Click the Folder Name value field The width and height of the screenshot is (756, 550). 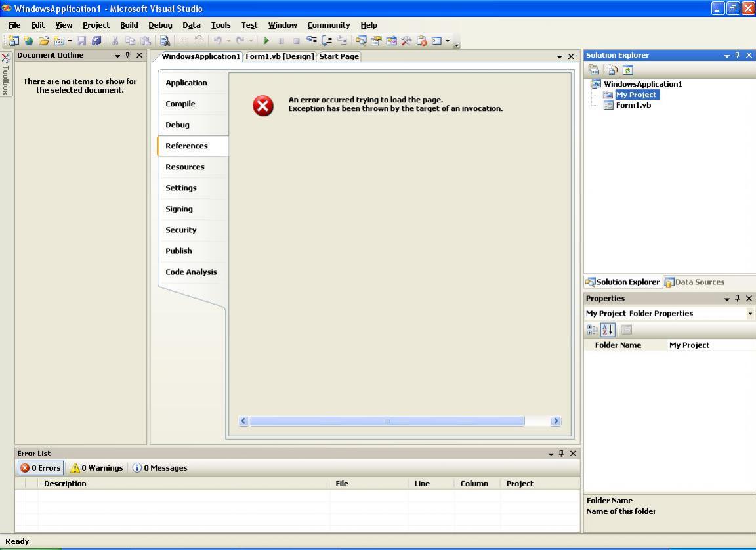tap(711, 345)
